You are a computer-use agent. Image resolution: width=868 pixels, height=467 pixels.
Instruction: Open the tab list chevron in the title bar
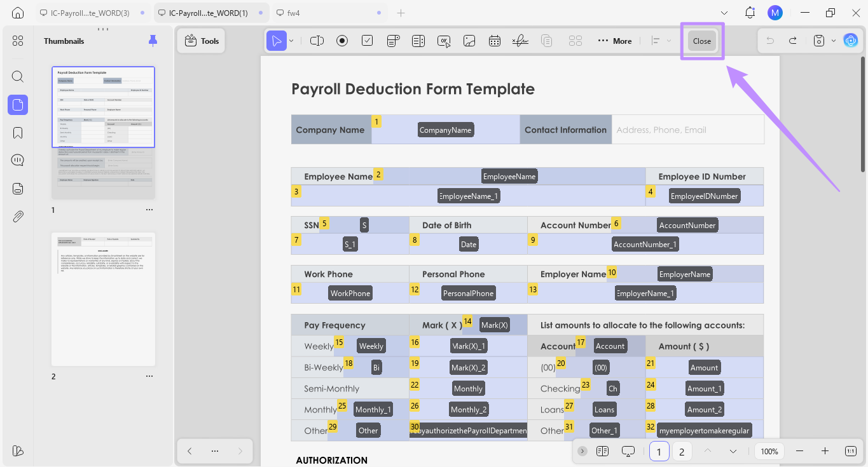point(724,13)
